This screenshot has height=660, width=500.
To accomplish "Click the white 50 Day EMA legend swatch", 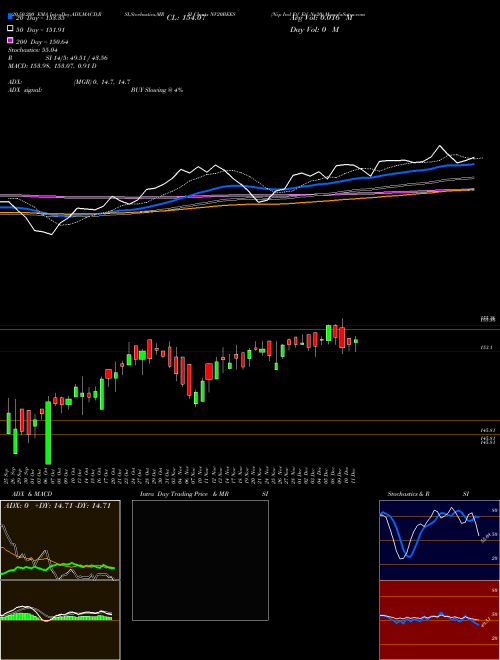I will pos(11,28).
